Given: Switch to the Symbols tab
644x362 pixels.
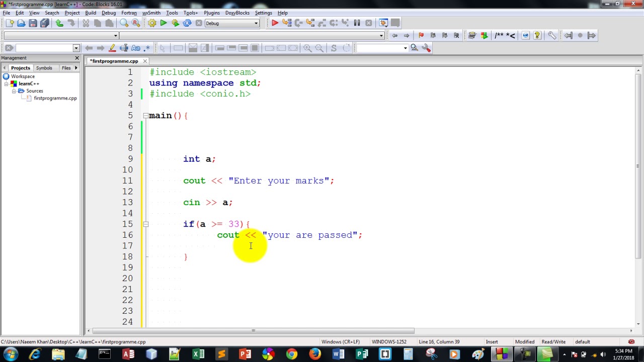Looking at the screenshot, I should [x=44, y=68].
